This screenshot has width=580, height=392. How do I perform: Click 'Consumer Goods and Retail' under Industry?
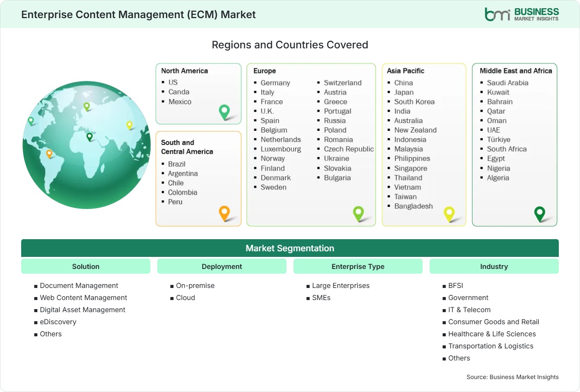494,322
